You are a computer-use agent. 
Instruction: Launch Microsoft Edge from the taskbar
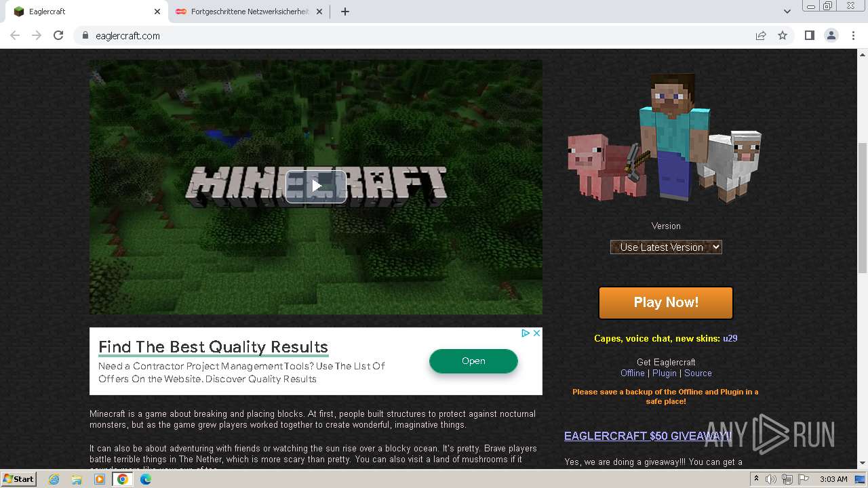point(146,479)
